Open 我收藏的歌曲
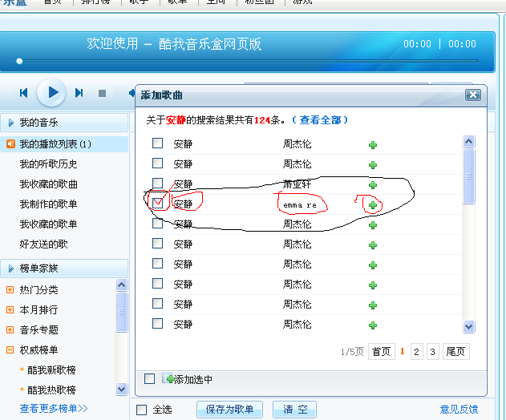This screenshot has height=420, width=506. click(48, 184)
